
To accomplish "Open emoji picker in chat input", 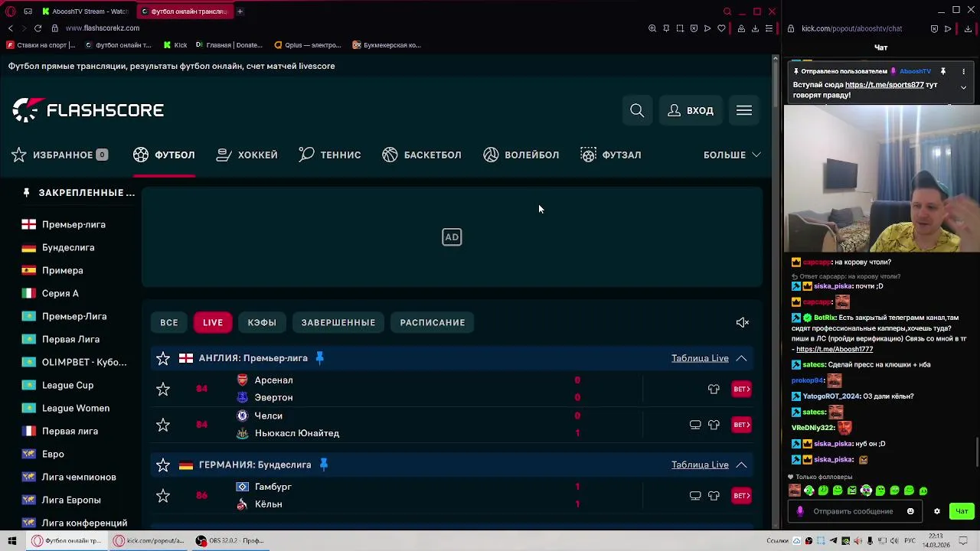I will tap(910, 511).
